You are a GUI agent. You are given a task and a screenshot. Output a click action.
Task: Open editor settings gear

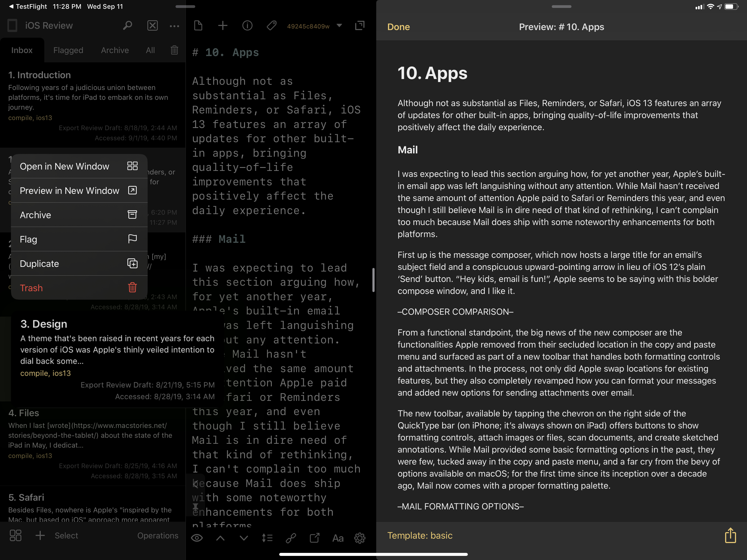click(360, 538)
